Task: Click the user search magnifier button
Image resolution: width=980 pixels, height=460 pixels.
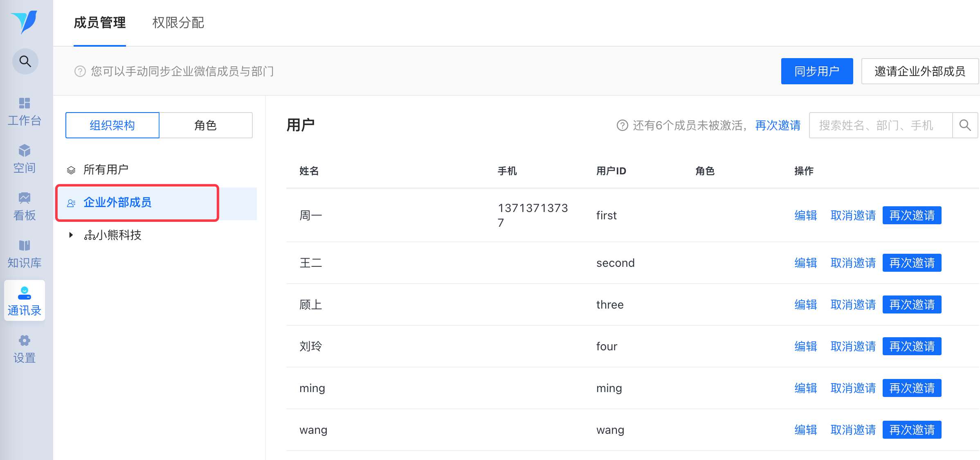Action: point(965,125)
